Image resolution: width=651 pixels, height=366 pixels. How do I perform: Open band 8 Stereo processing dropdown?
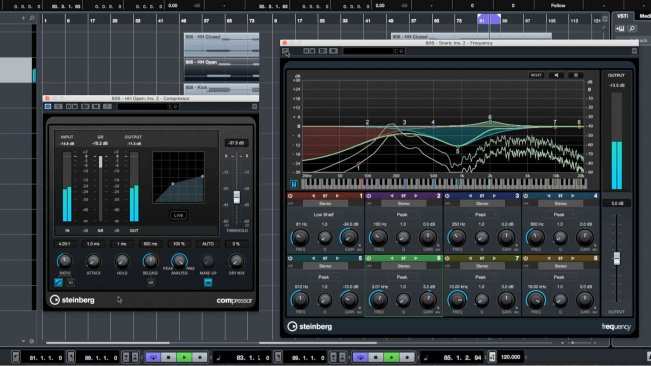coord(560,266)
